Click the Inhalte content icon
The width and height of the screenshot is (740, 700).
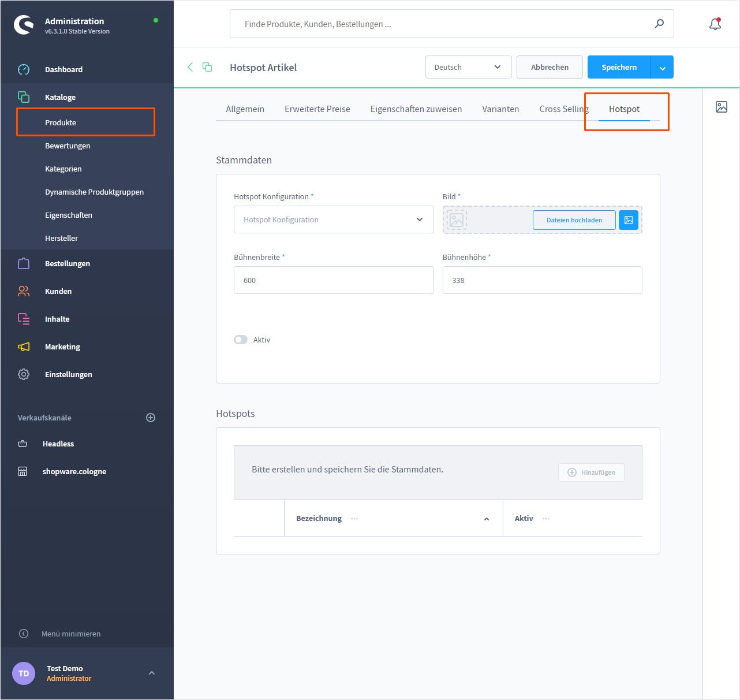tap(24, 319)
